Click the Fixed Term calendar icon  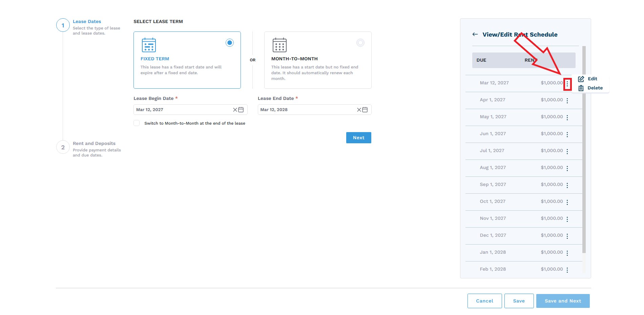[149, 45]
